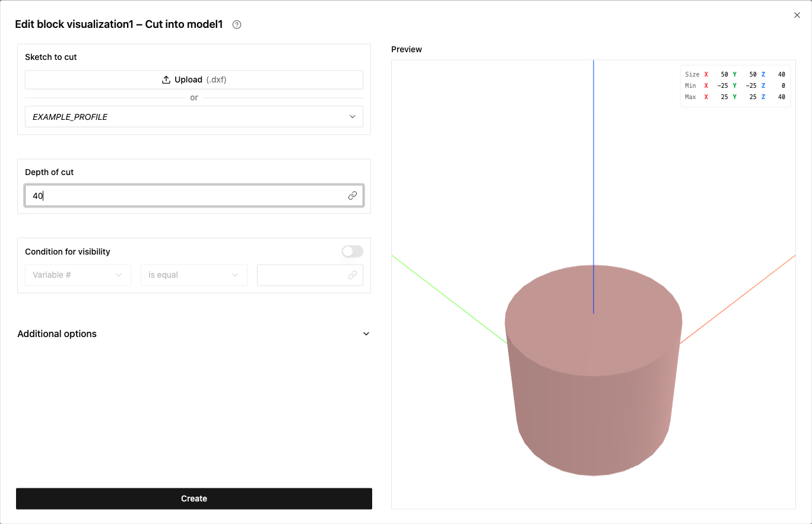Open the is equal operator dropdown

(x=194, y=275)
